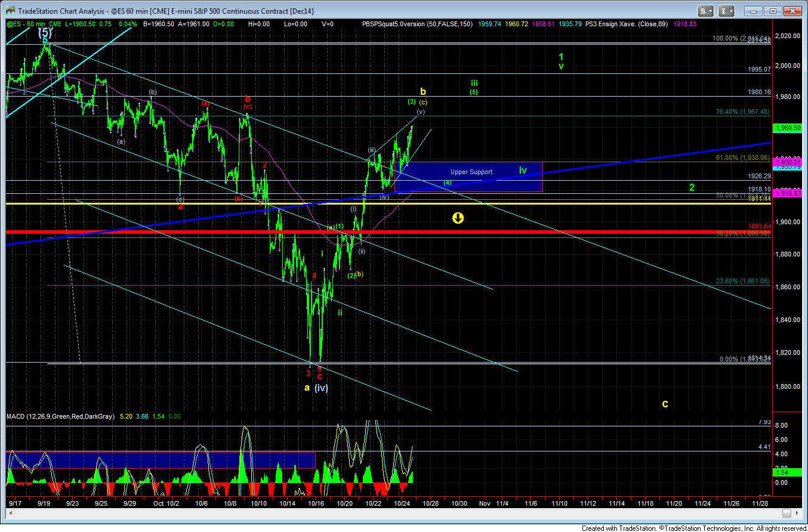Maximize the Chart Analysis window
The width and height of the screenshot is (808, 532).
774,11
